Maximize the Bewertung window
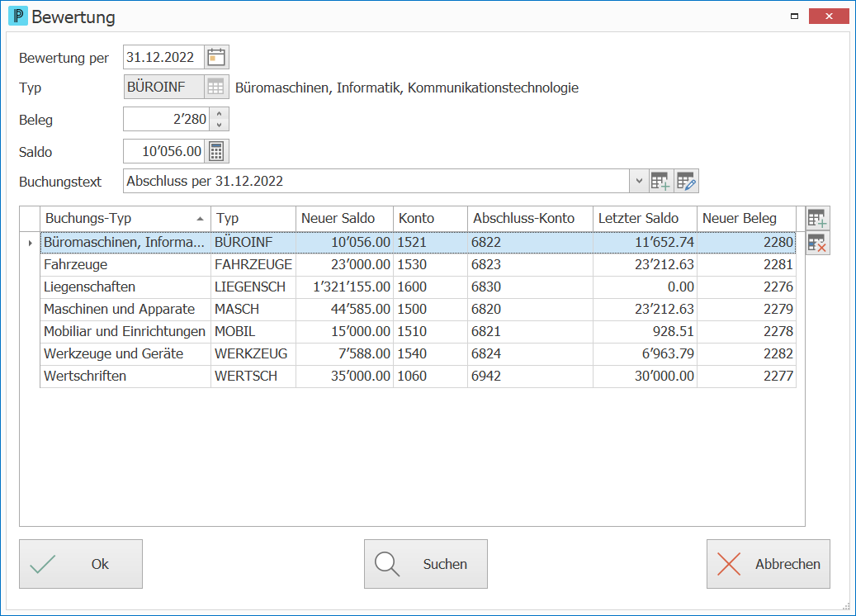This screenshot has width=856, height=616. 794,17
